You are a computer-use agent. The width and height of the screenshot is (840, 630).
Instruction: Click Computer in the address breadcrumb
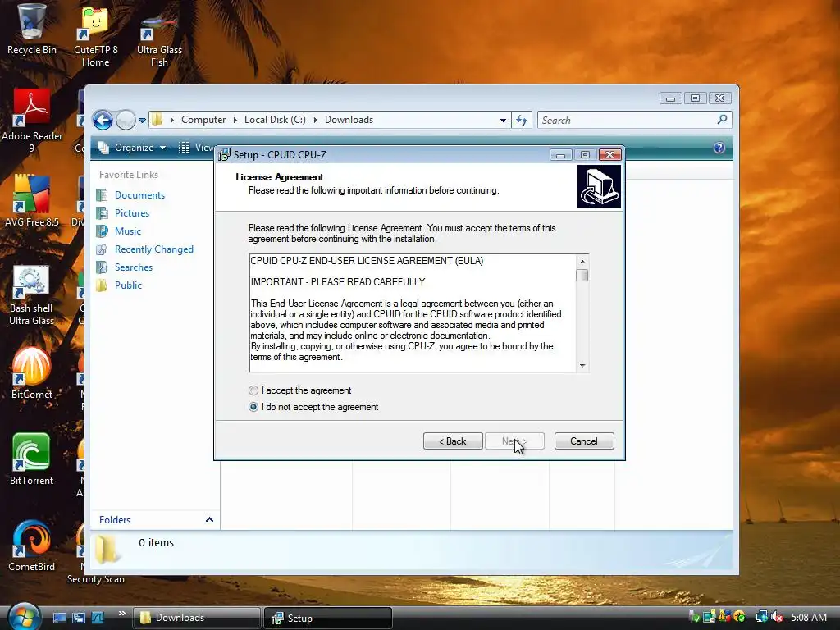pos(203,120)
